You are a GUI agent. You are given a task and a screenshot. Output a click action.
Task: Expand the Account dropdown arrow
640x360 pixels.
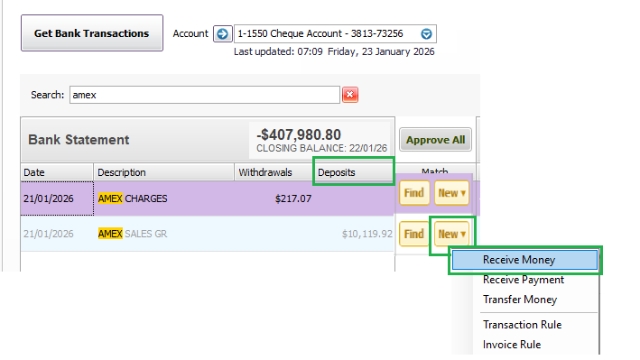pyautogui.click(x=426, y=34)
